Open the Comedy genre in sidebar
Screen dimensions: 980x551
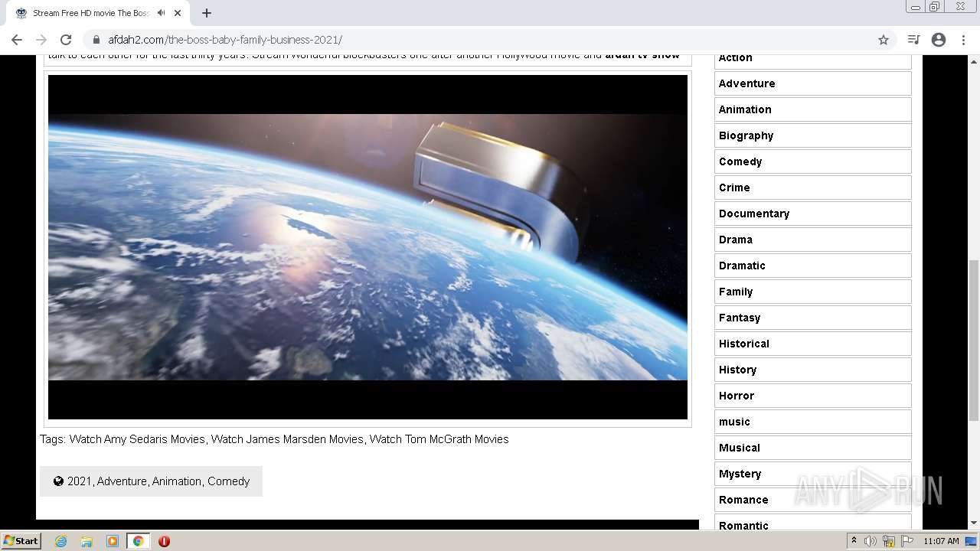(812, 161)
